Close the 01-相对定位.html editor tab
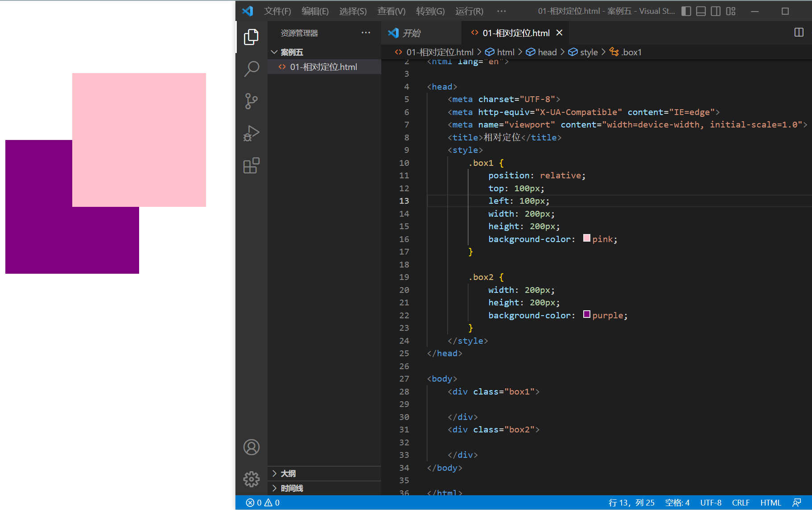812x510 pixels. [560, 33]
